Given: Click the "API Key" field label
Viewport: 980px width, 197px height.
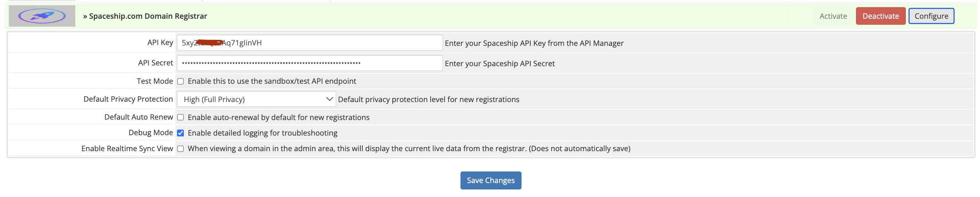Looking at the screenshot, I should pos(160,43).
